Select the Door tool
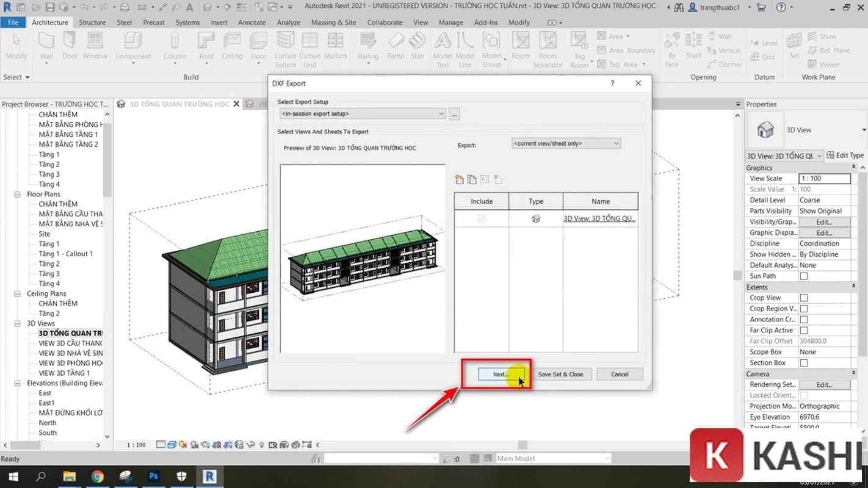 [x=70, y=46]
